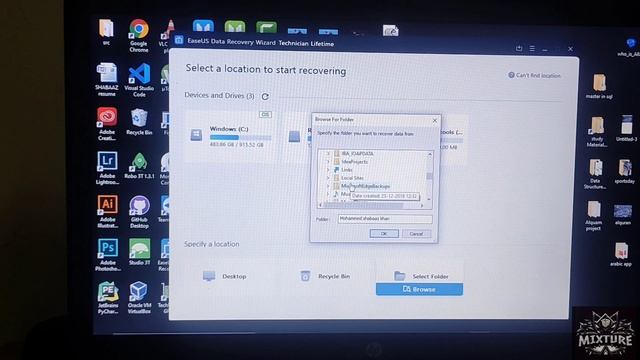This screenshot has height=360, width=640.
Task: Open Oracle VM VirtualBox shortcut
Action: [x=139, y=298]
